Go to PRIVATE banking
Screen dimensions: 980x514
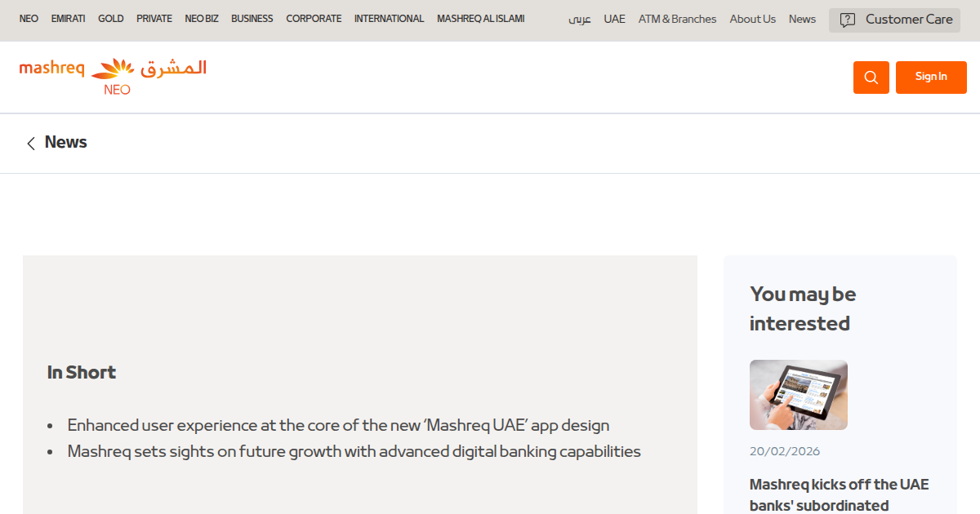pyautogui.click(x=154, y=19)
